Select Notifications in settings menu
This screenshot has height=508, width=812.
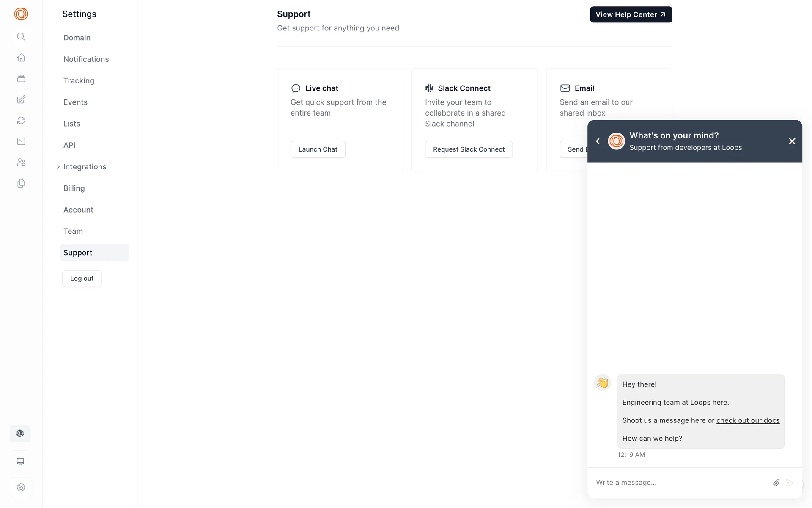[86, 59]
